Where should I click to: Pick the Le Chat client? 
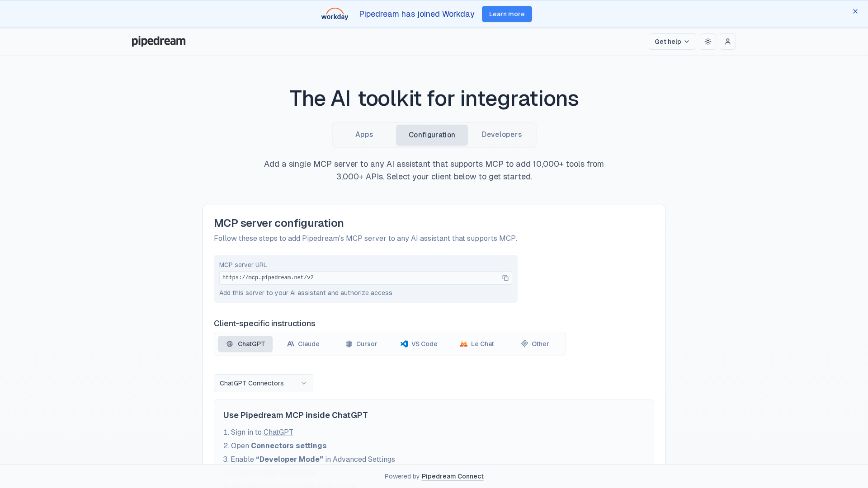coord(477,344)
